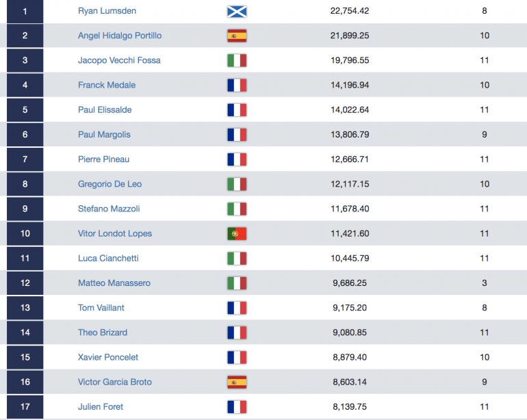Click the Spain flag beside Victor Garcia Broto
This screenshot has width=527, height=420.
(x=237, y=382)
